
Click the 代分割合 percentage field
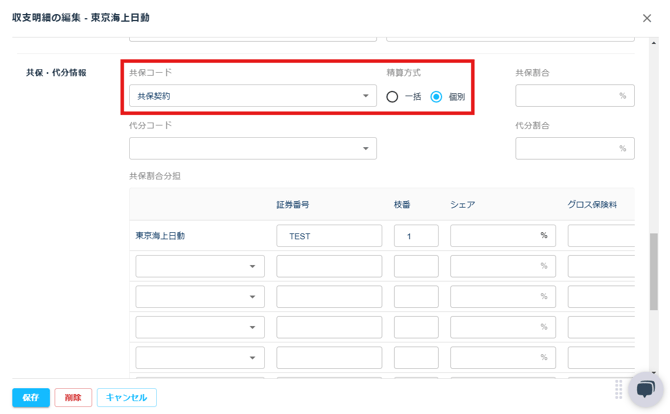[x=574, y=148]
